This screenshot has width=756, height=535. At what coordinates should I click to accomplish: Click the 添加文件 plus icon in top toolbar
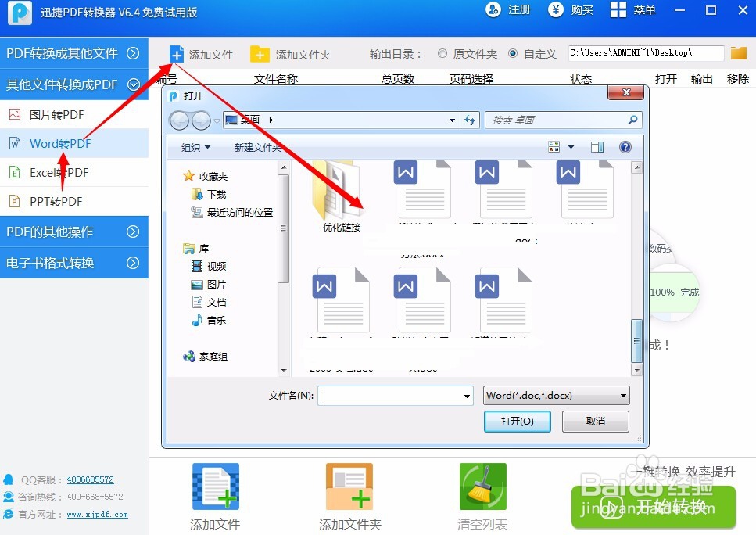point(177,54)
